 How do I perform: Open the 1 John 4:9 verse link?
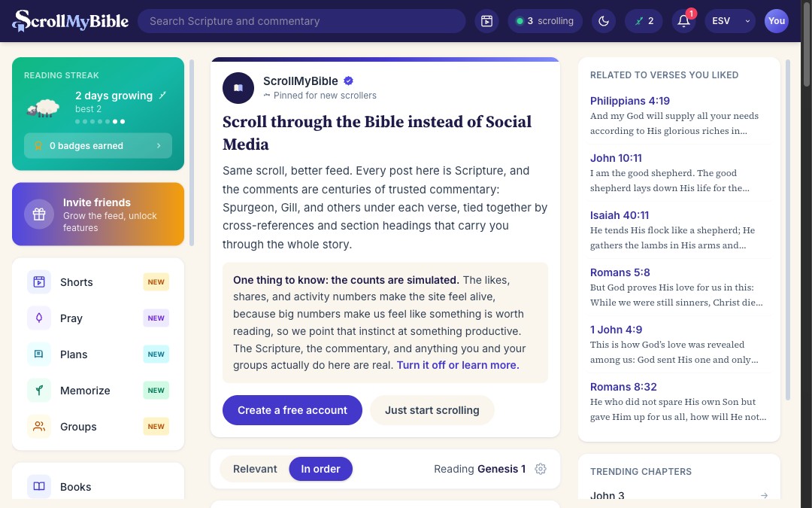pyautogui.click(x=616, y=330)
